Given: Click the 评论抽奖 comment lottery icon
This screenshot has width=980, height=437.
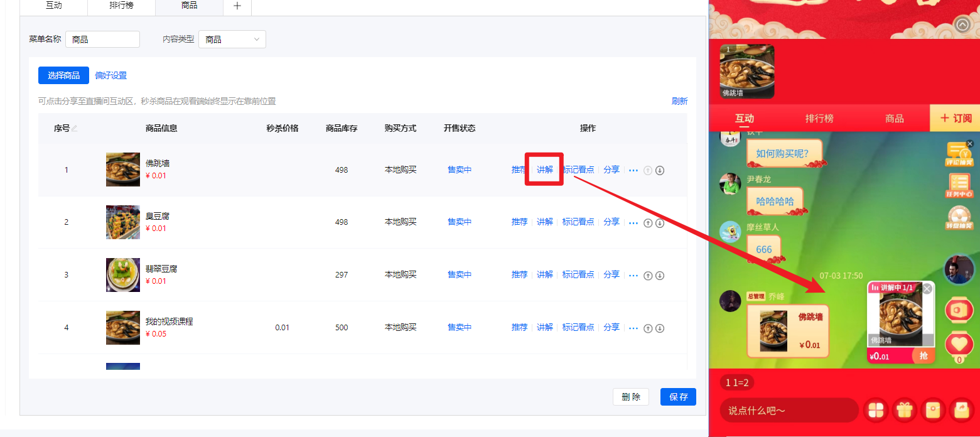Looking at the screenshot, I should [x=959, y=154].
